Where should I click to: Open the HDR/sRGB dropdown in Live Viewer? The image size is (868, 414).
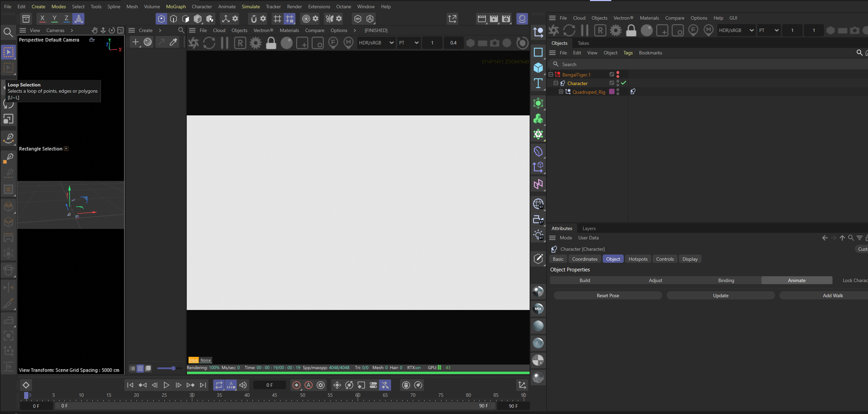tap(376, 43)
